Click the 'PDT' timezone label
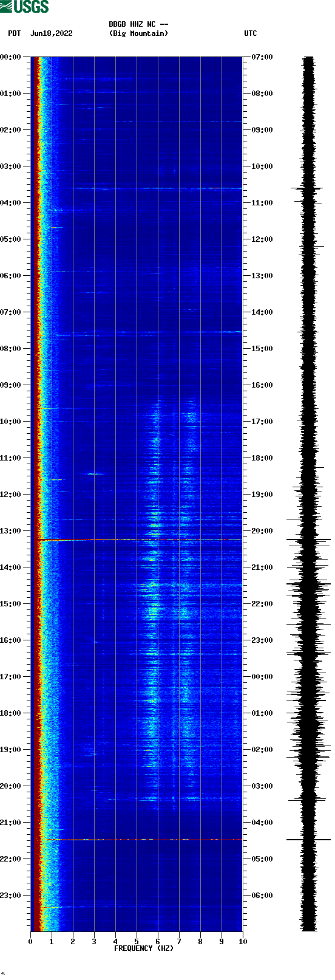Screen dimensions: 335x980 (x=15, y=33)
